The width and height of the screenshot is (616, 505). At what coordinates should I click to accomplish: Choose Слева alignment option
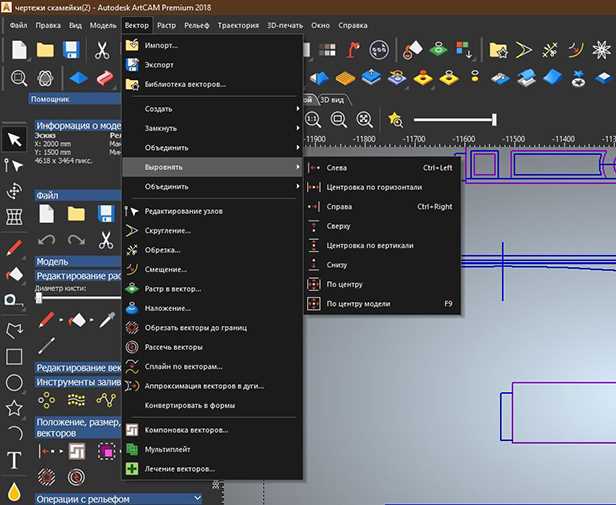click(x=382, y=168)
